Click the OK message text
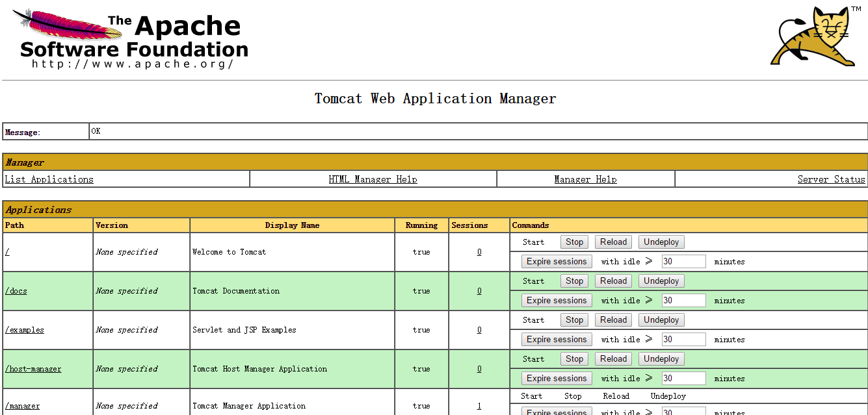Screen dimensions: 868x415 point(96,131)
